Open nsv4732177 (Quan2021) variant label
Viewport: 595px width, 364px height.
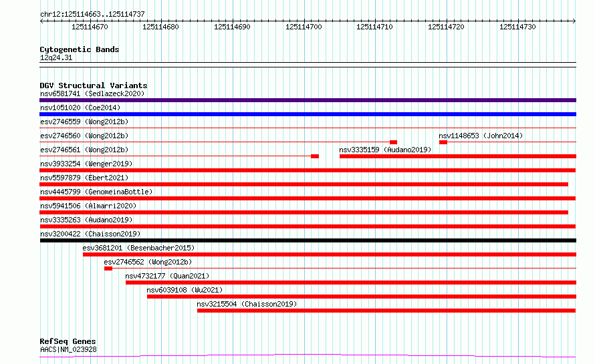167,276
